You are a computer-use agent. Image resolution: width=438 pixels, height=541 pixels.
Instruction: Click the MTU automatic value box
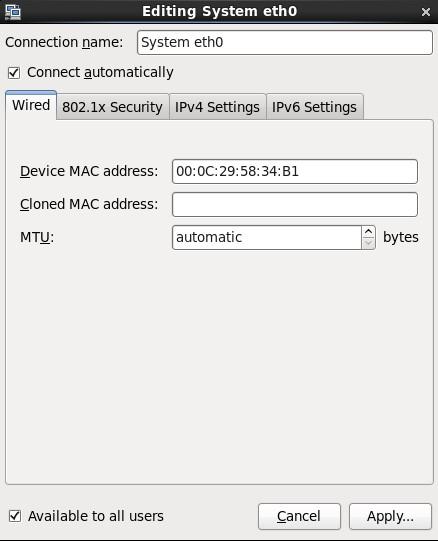click(x=267, y=237)
